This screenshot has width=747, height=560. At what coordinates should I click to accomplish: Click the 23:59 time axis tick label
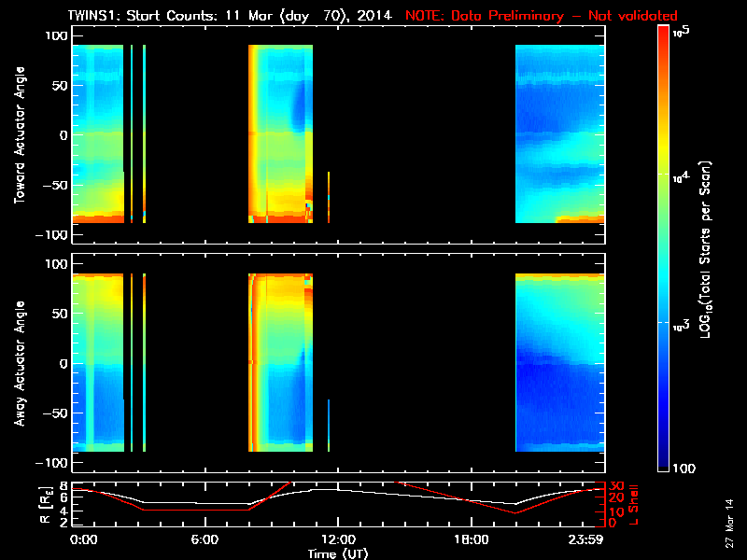(587, 539)
